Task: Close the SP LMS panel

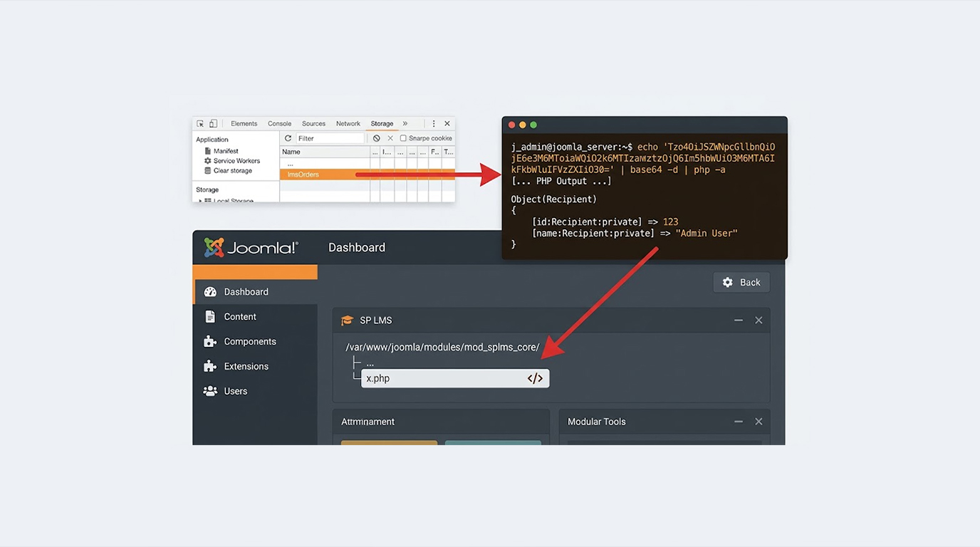Action: pyautogui.click(x=759, y=321)
